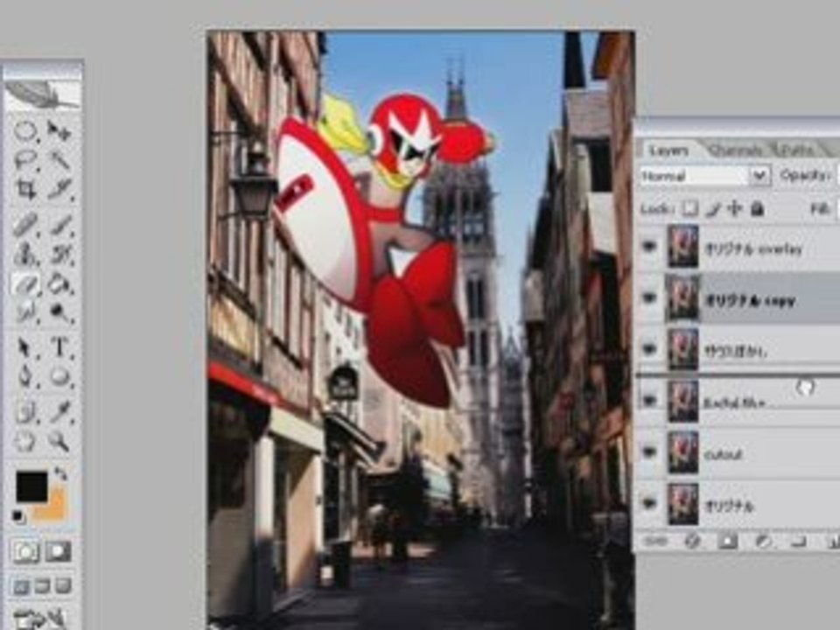This screenshot has height=630, width=840.
Task: Toggle Lock position
Action: (734, 209)
